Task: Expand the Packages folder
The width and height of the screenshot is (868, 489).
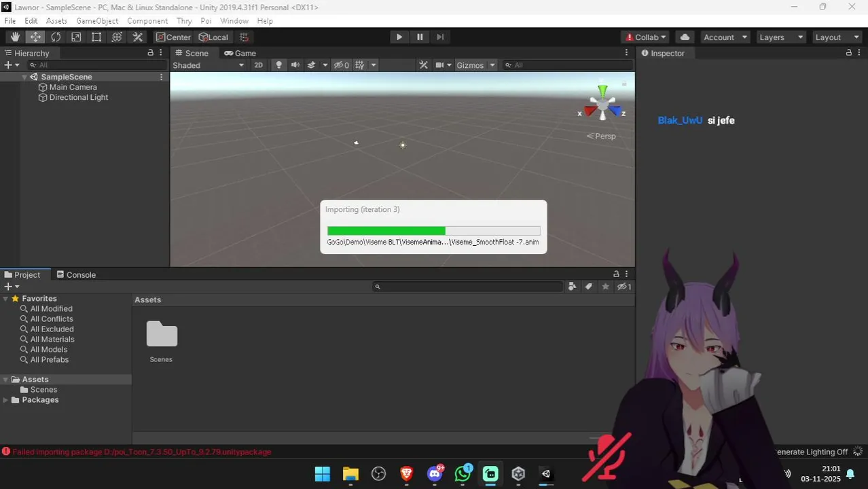Action: tap(6, 400)
